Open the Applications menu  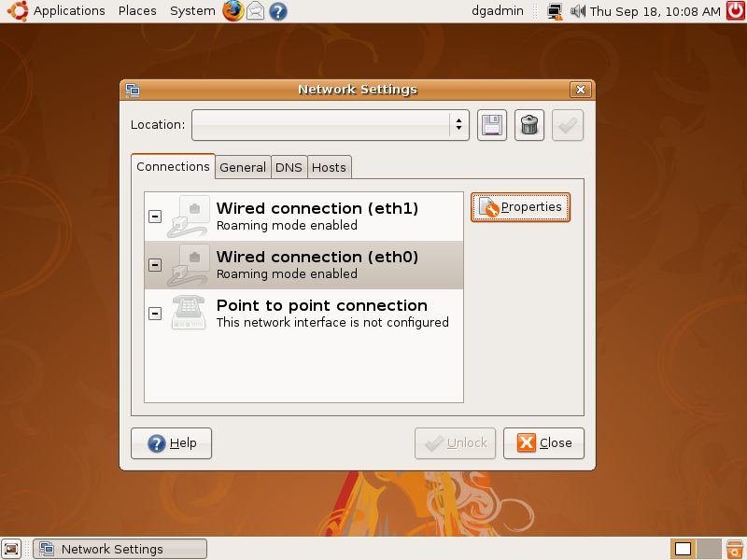tap(69, 10)
